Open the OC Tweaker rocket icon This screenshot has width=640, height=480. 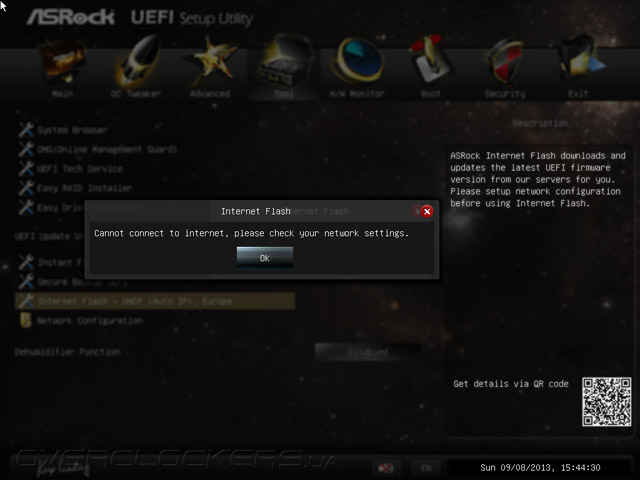click(137, 59)
